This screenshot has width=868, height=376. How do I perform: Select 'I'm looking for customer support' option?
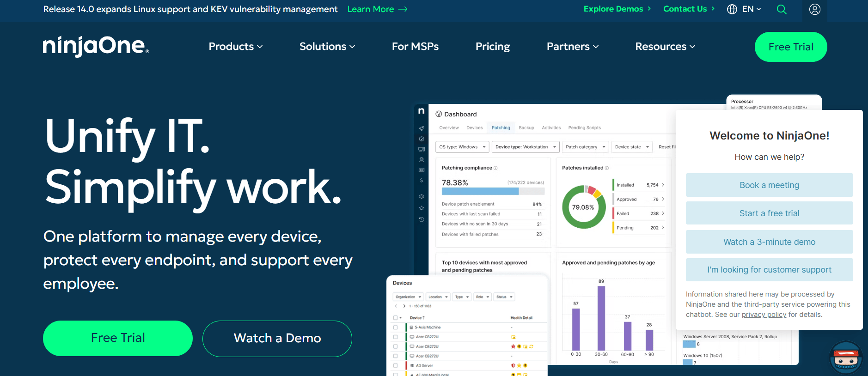pos(769,270)
